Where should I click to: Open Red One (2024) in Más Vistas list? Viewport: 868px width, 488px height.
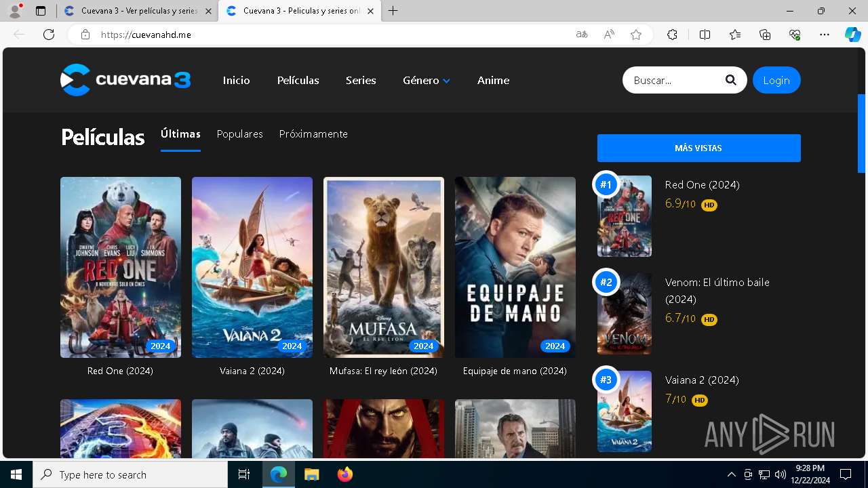(702, 184)
